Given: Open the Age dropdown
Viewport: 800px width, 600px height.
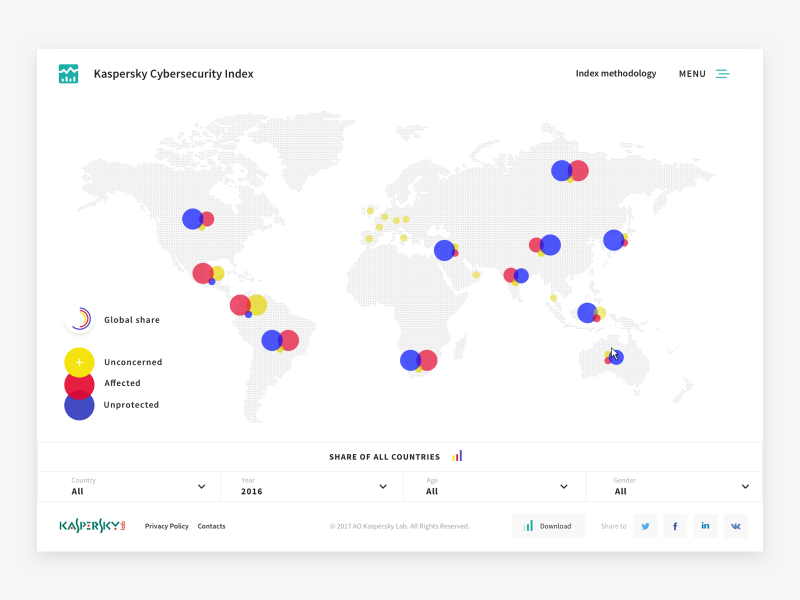Looking at the screenshot, I should (x=495, y=486).
